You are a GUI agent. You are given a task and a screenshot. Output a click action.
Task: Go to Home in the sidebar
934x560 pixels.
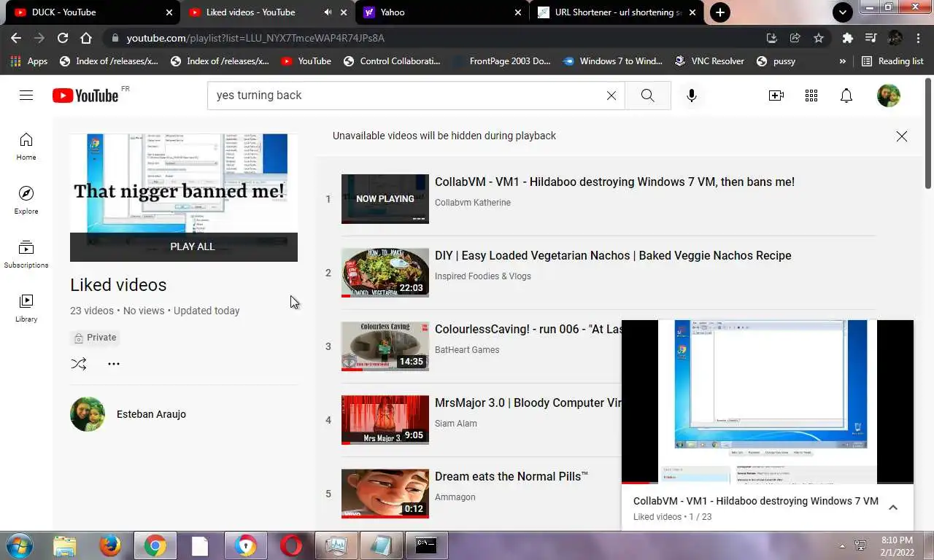(x=26, y=146)
